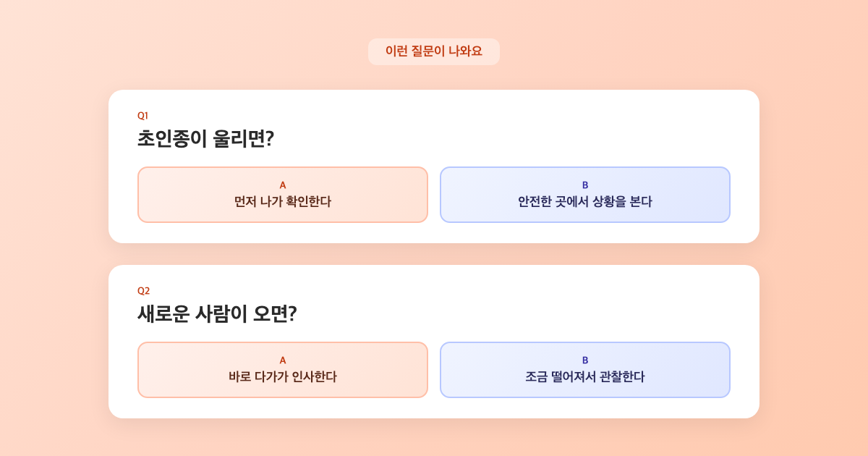The image size is (868, 456).
Task: Choose the orange option for question two
Action: tap(282, 370)
